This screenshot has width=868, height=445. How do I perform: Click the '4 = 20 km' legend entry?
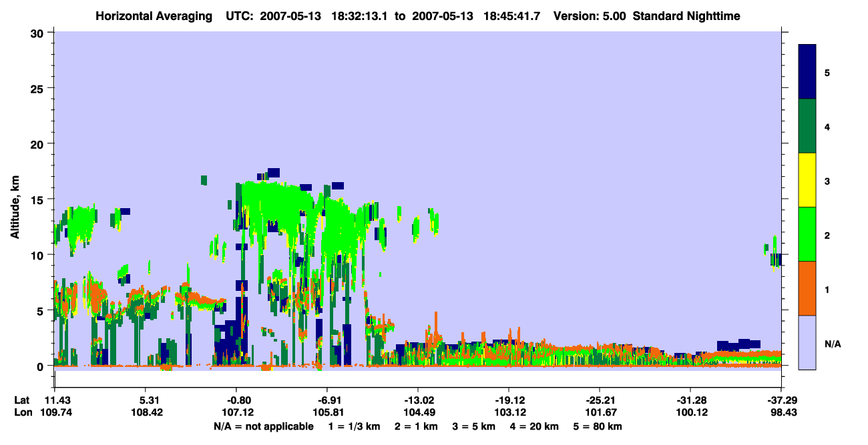click(533, 426)
